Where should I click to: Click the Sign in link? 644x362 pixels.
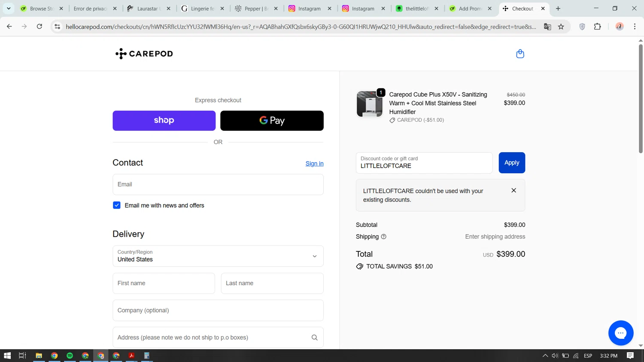click(x=314, y=163)
